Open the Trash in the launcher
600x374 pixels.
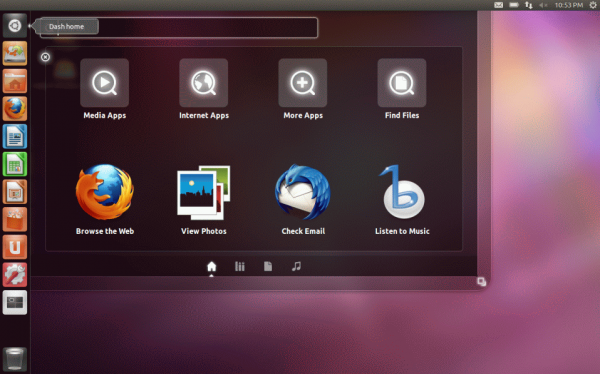tap(15, 359)
